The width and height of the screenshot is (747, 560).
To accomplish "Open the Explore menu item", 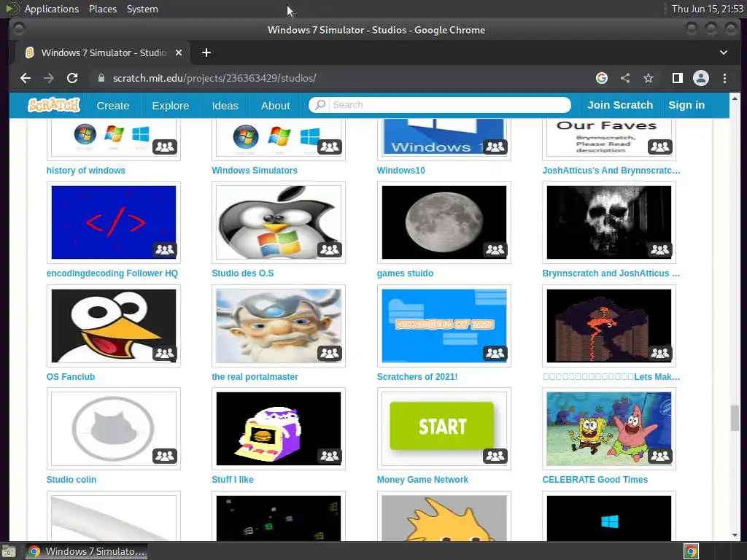I will click(x=171, y=105).
